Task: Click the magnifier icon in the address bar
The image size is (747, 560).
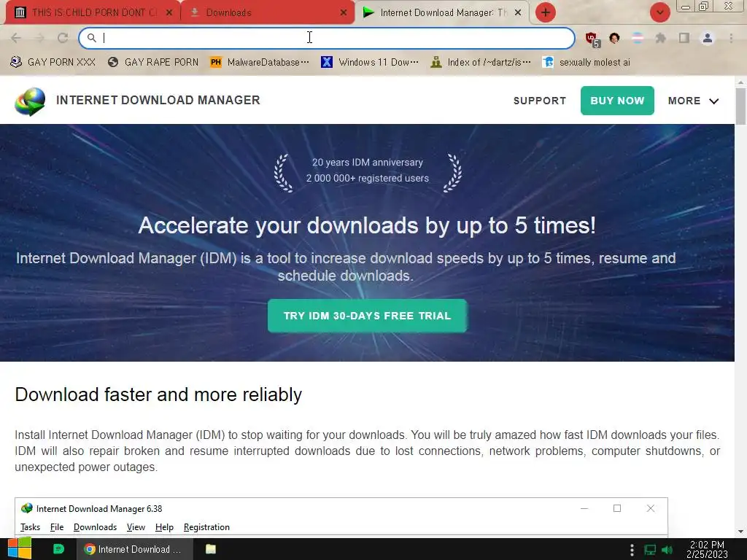Action: (x=91, y=38)
